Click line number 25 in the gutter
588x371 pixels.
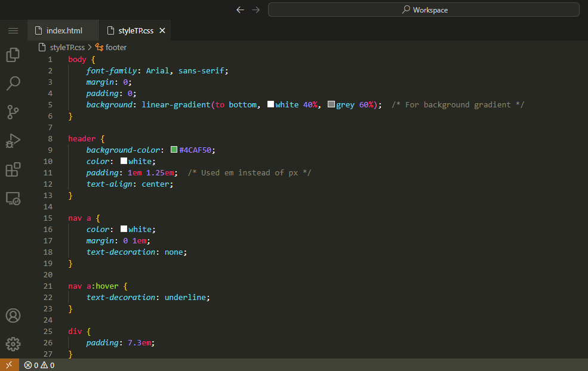coord(48,331)
